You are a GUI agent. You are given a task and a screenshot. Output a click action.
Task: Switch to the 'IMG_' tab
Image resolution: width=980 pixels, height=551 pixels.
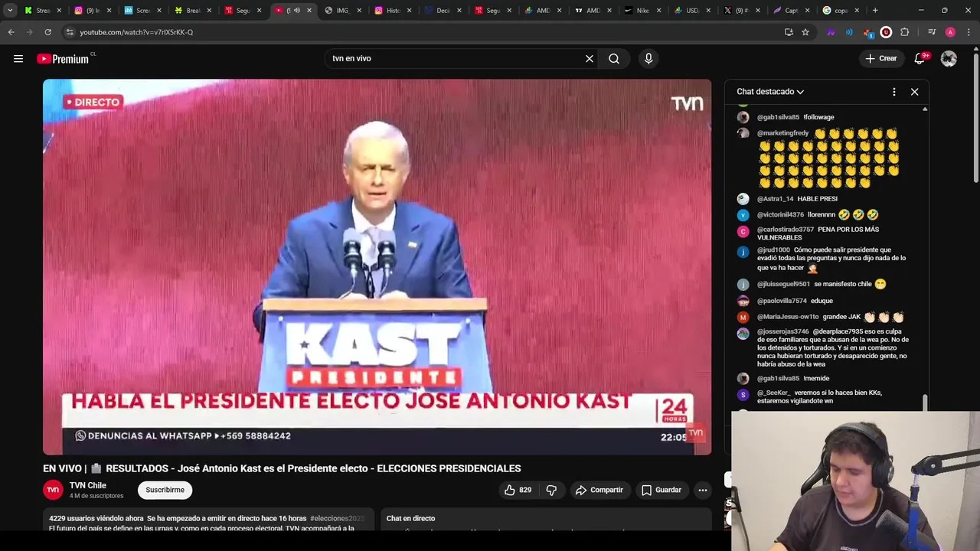pyautogui.click(x=342, y=11)
